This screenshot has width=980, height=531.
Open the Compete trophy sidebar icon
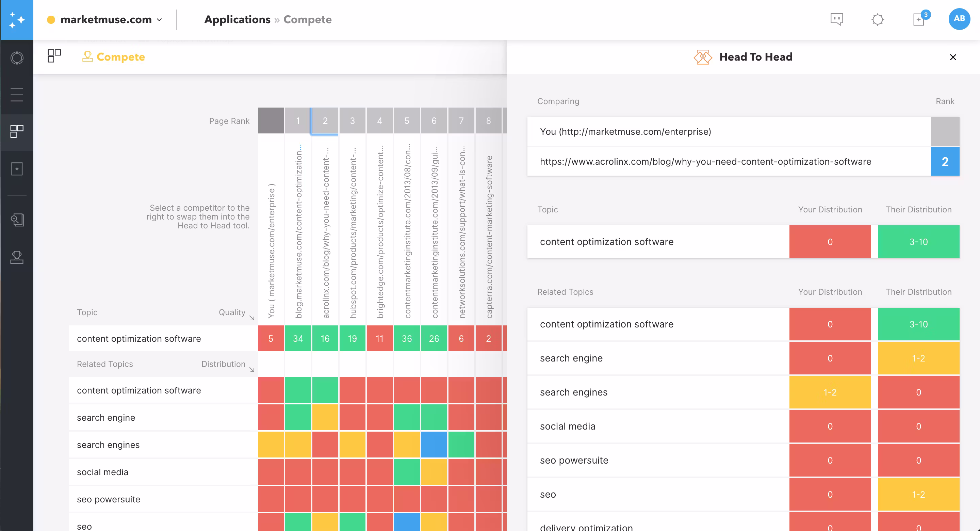[17, 257]
